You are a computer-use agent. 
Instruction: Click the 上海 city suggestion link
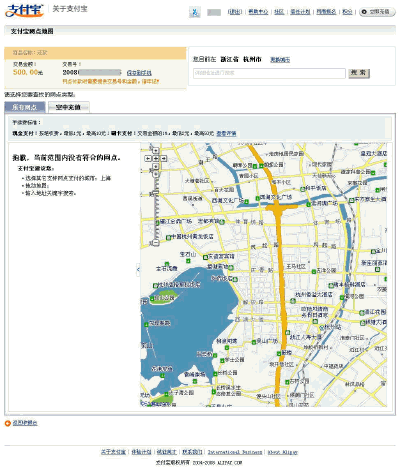tap(106, 178)
